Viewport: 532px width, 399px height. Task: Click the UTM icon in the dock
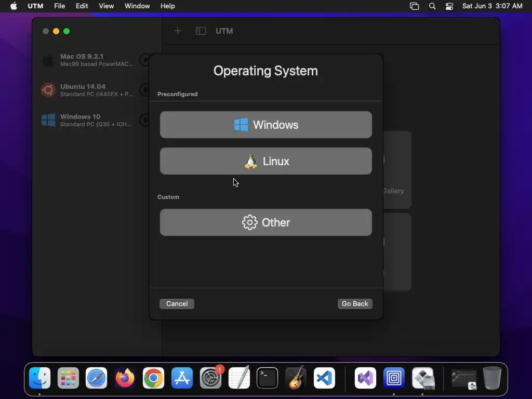(x=394, y=378)
